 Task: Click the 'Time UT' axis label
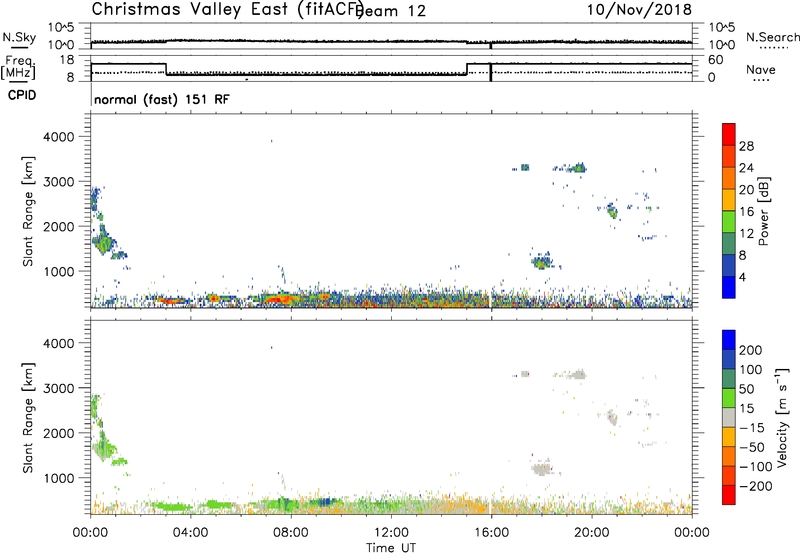pyautogui.click(x=391, y=548)
